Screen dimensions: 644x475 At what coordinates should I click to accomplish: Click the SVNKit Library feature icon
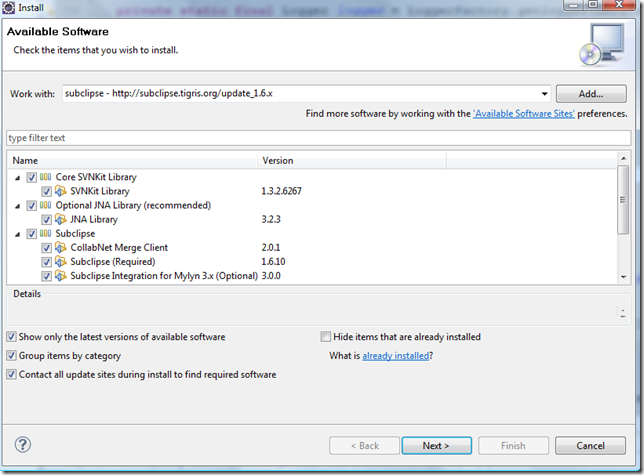coord(60,191)
